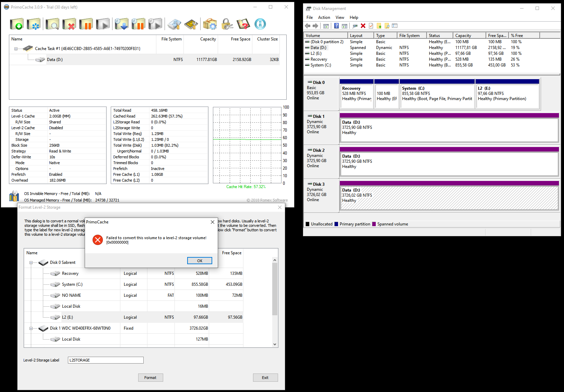Open the File menu in Disk Management
The height and width of the screenshot is (392, 564).
(x=310, y=17)
